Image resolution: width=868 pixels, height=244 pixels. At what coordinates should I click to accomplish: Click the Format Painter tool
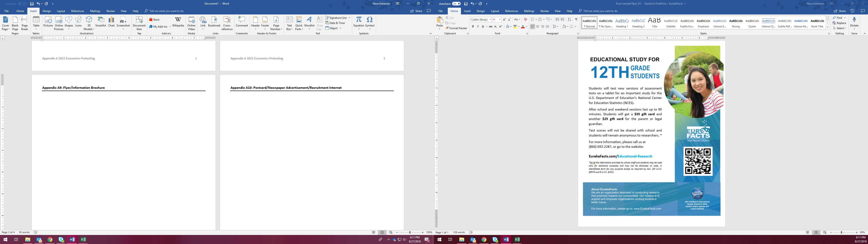pos(456,28)
